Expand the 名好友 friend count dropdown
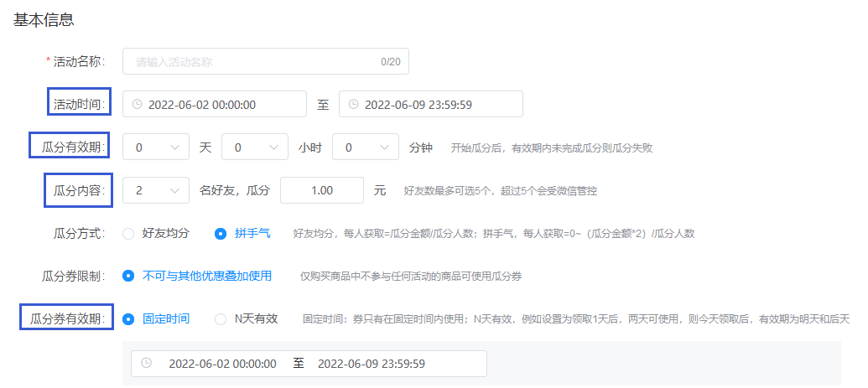This screenshot has width=868, height=388. coord(156,191)
